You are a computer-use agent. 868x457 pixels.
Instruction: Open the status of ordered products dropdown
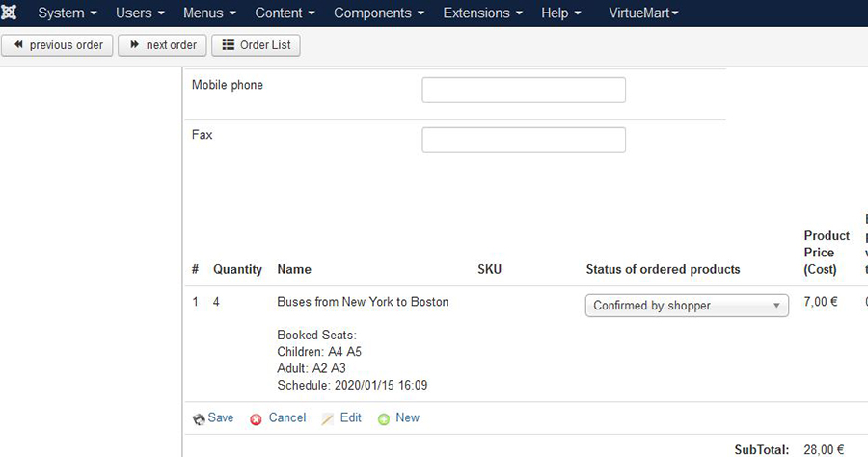tap(688, 306)
